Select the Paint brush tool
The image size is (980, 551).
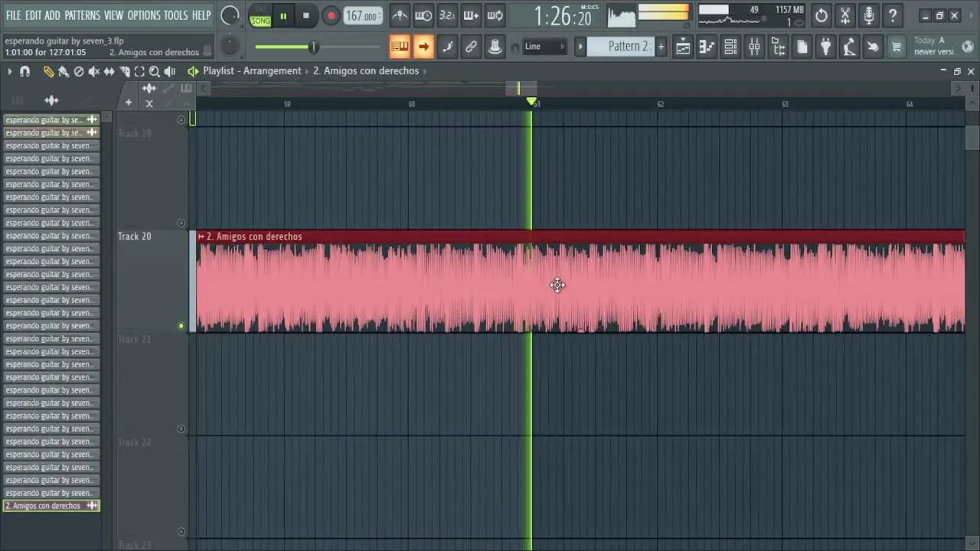click(x=64, y=71)
